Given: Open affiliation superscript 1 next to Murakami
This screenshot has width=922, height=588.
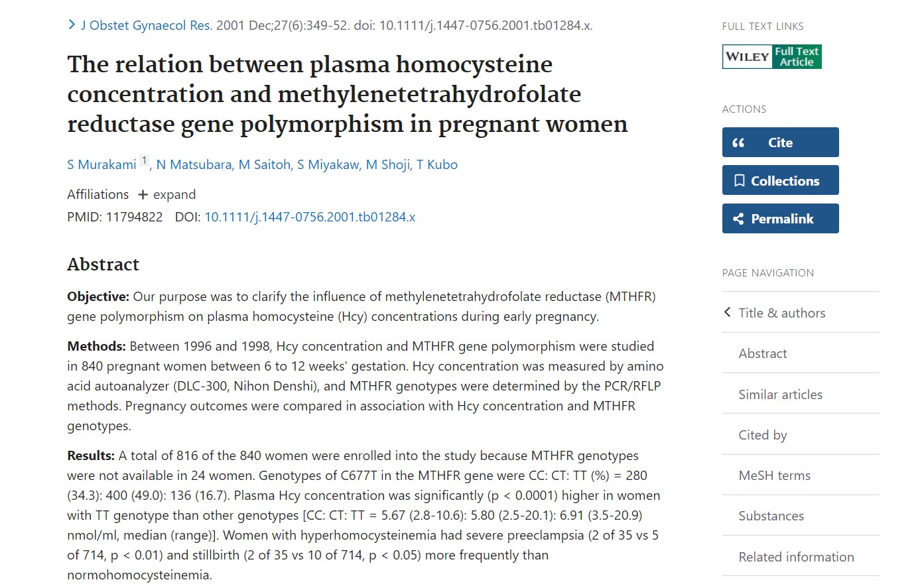Looking at the screenshot, I should click(x=144, y=161).
